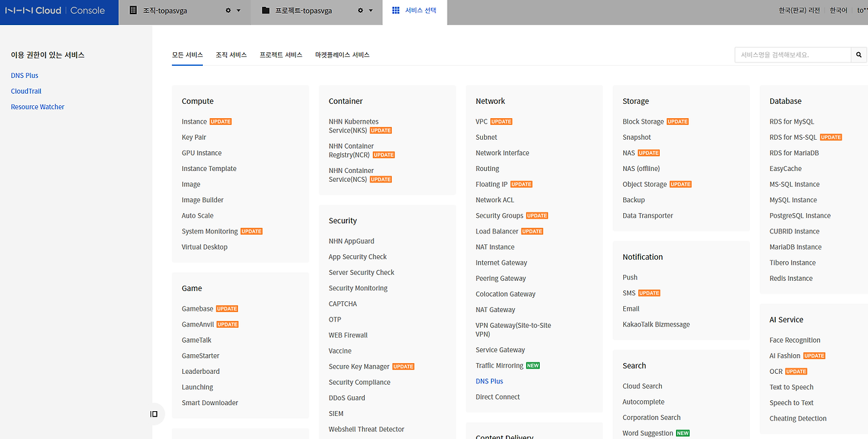This screenshot has height=439, width=868.
Task: Open the VPC service
Action: click(481, 122)
